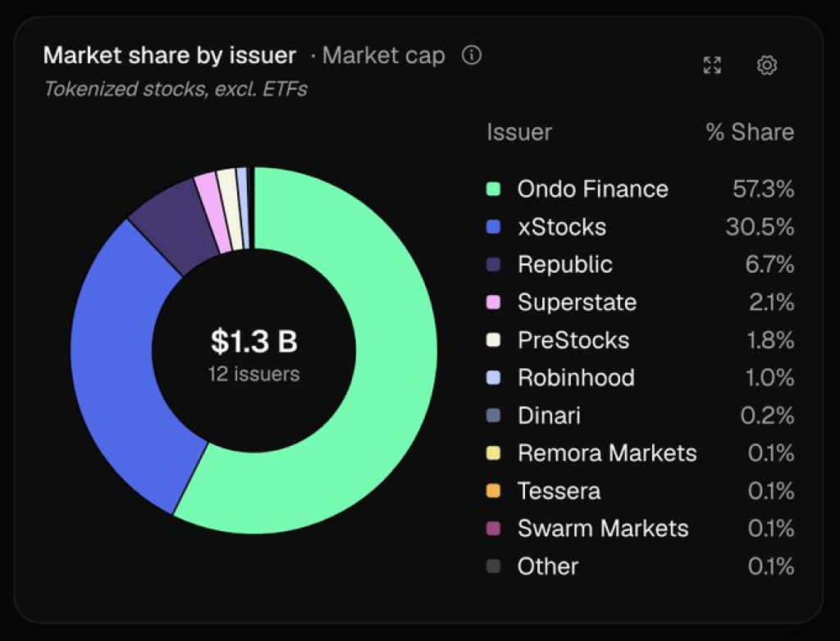The width and height of the screenshot is (840, 641).
Task: Click Swarm Markets magenta legend swatch
Action: pos(493,529)
